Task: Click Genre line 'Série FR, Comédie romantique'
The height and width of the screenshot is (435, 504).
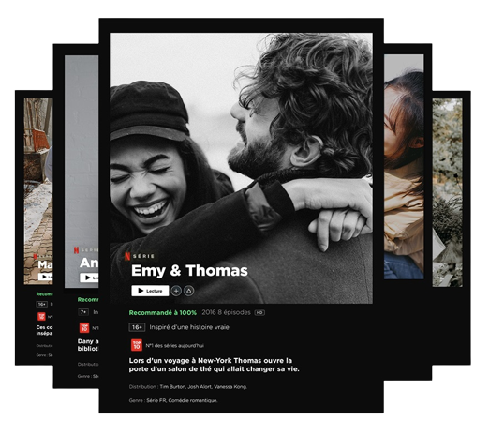Action: [x=173, y=401]
